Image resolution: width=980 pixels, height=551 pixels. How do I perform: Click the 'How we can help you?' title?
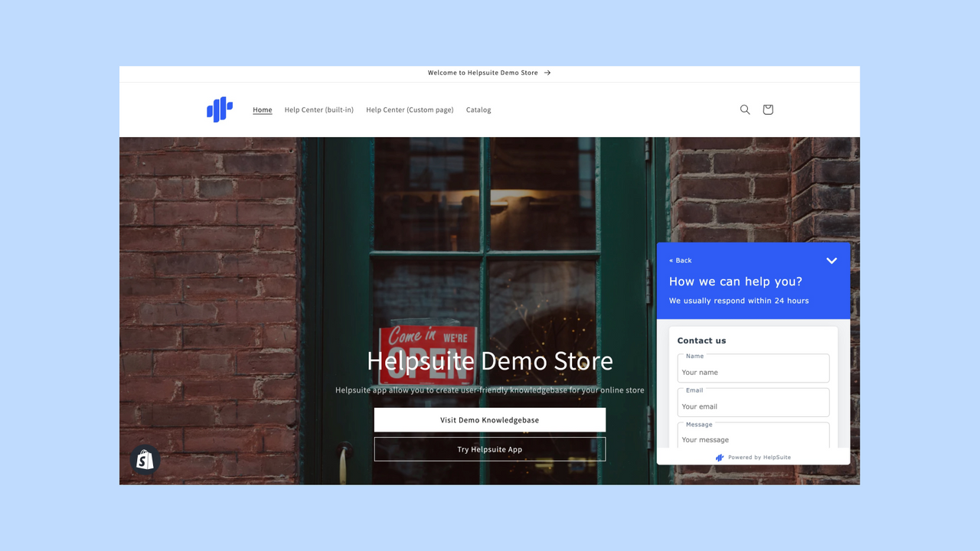(736, 282)
